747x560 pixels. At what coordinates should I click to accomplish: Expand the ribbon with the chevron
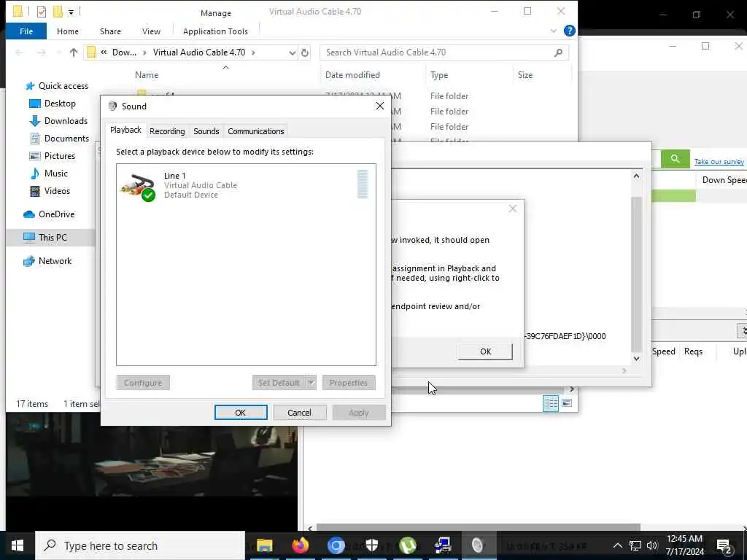(553, 31)
